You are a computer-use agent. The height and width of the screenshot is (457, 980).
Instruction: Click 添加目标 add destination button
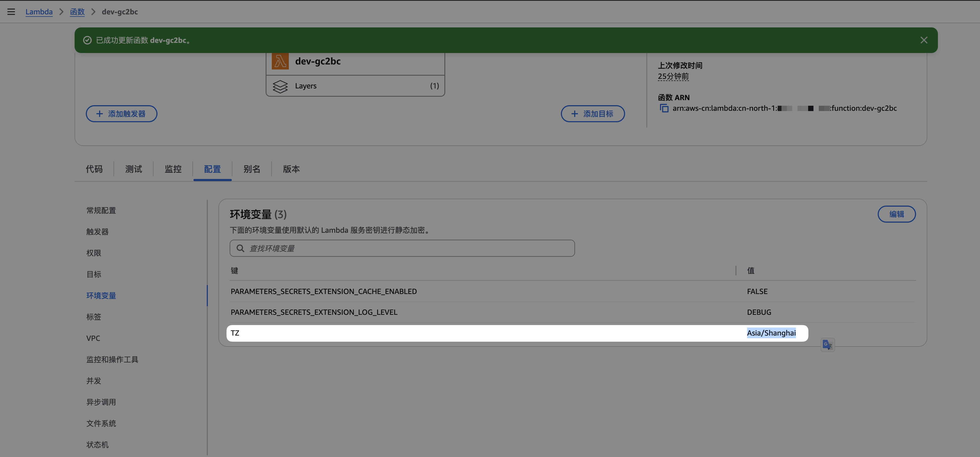tap(592, 114)
